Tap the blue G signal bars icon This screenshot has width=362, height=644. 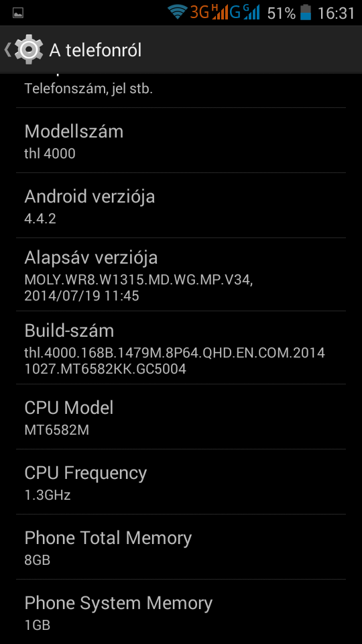click(x=245, y=12)
